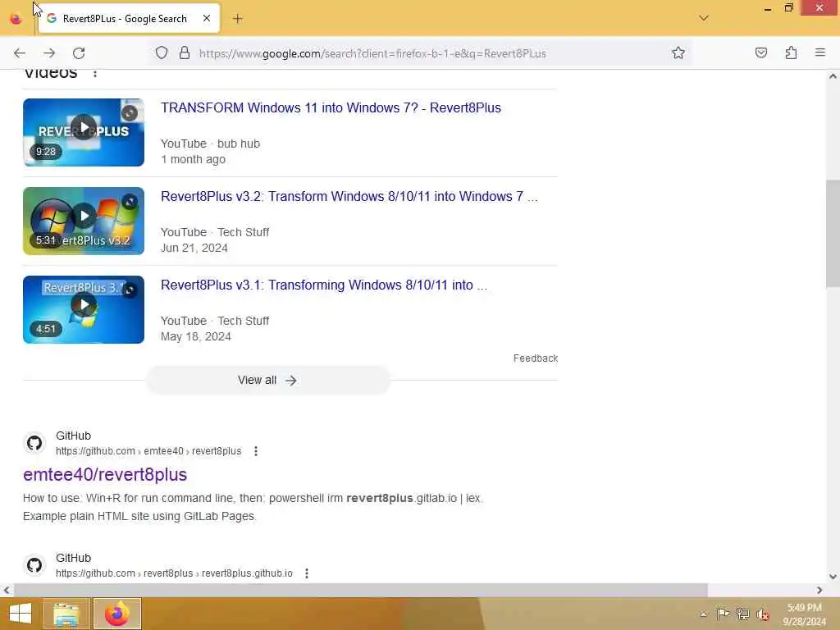Click the vertical scrollbar thumb
Screen dimensions: 840x630
(x=833, y=234)
